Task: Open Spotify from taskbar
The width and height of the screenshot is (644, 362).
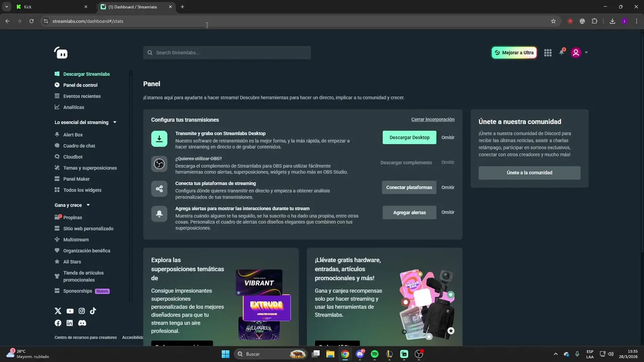Action: [374, 354]
